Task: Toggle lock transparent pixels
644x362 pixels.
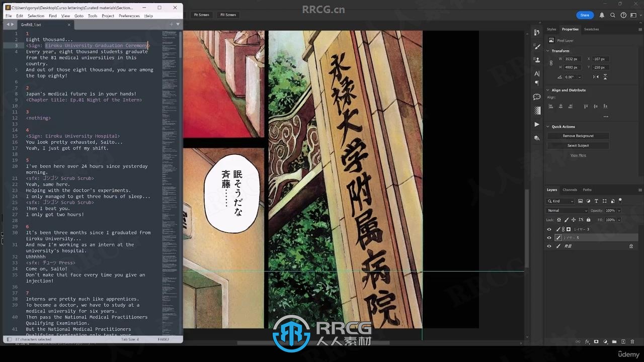Action: 559,220
